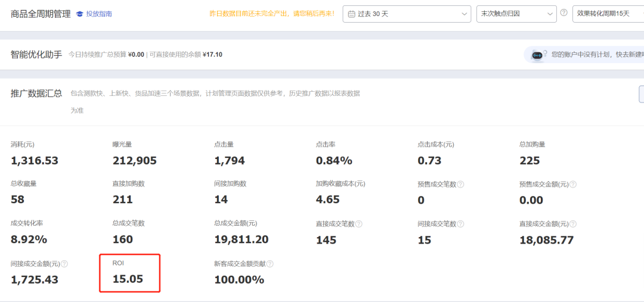This screenshot has width=644, height=302.
Task: Click help icon beside 新客成交金额贡献
Action: coord(270,264)
